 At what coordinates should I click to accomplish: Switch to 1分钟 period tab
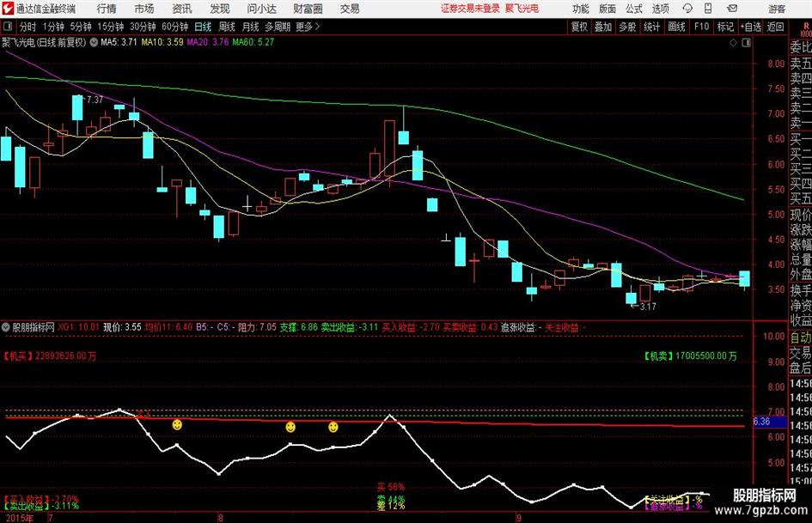click(x=52, y=27)
